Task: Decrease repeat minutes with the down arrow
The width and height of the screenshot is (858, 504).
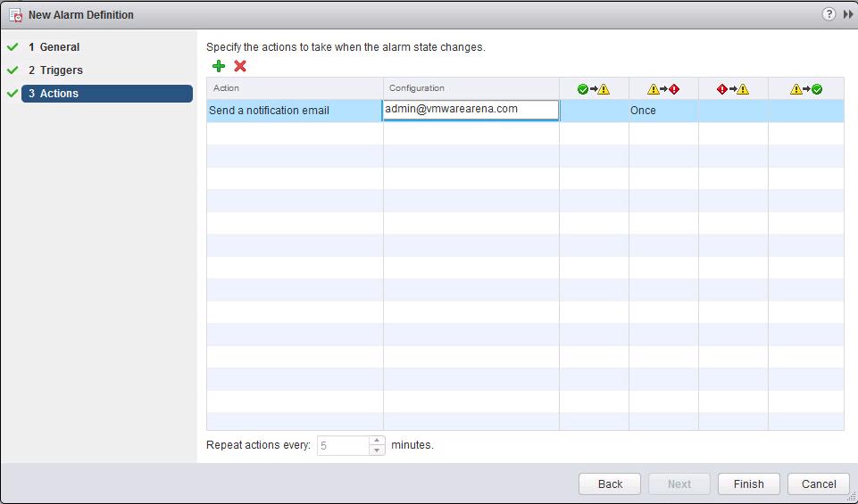Action: pos(377,450)
